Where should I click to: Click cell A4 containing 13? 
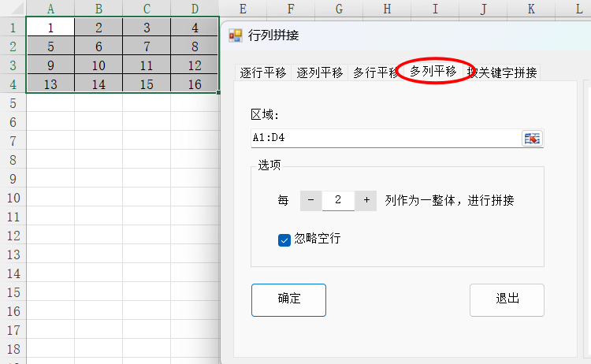(50, 84)
